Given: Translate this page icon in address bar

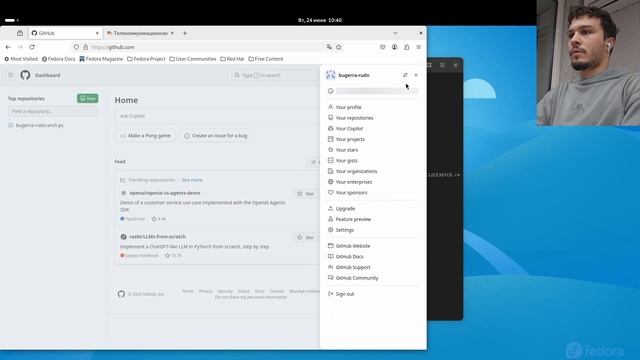Looking at the screenshot, I should point(329,47).
